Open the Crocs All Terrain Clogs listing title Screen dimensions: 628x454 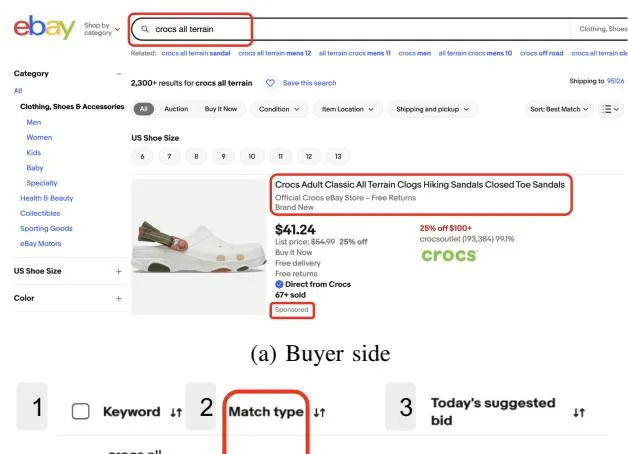[x=420, y=185]
